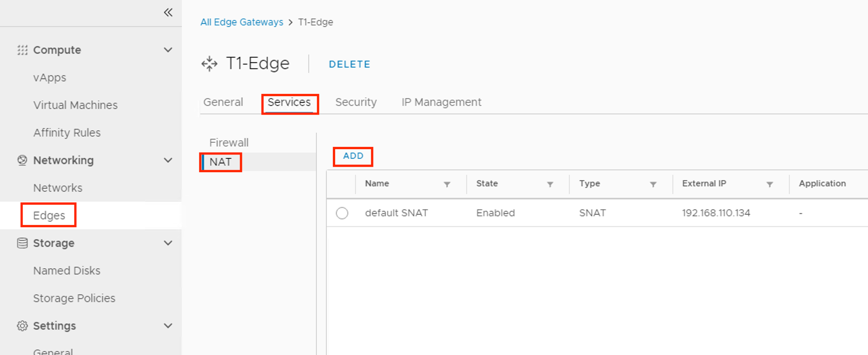Go to All Edge Gateways breadcrumb
The width and height of the screenshot is (868, 355).
pos(242,22)
